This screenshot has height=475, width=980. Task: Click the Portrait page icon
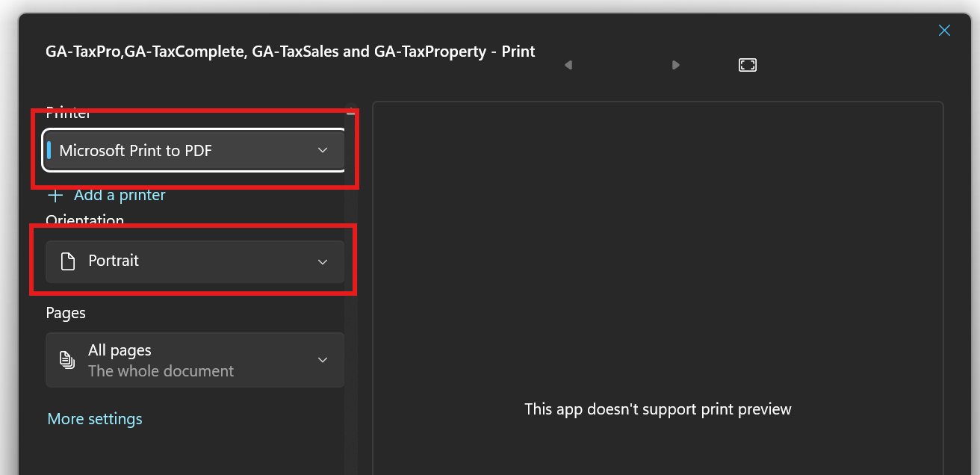pyautogui.click(x=68, y=261)
